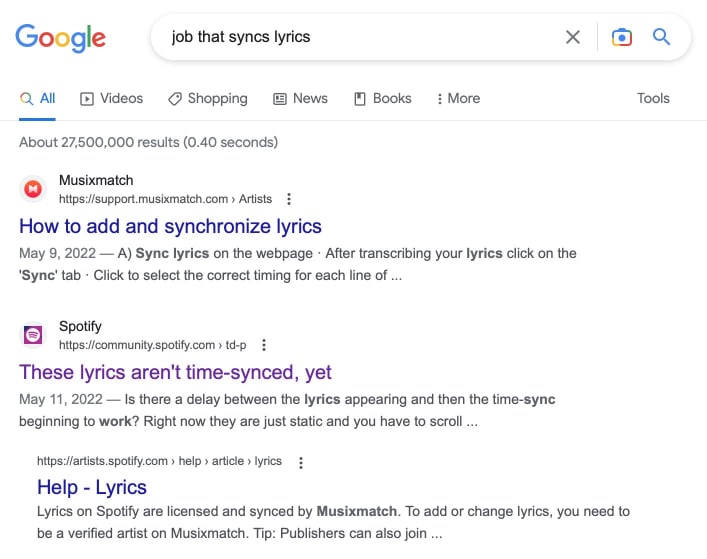Viewport: 707px width, 559px height.
Task: Open three-dot menu next to artists.spotify.com URL
Action: coord(301,463)
